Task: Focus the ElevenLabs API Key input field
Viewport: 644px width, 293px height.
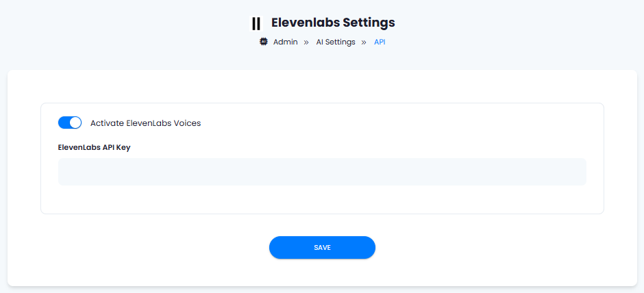Action: point(322,172)
